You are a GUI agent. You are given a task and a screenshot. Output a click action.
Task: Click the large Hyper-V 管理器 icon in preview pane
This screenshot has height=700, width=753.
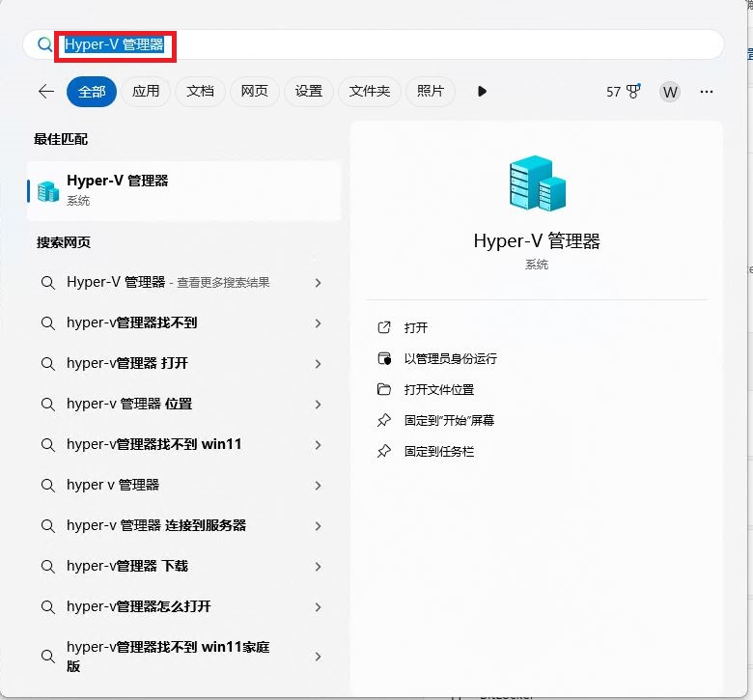[538, 183]
